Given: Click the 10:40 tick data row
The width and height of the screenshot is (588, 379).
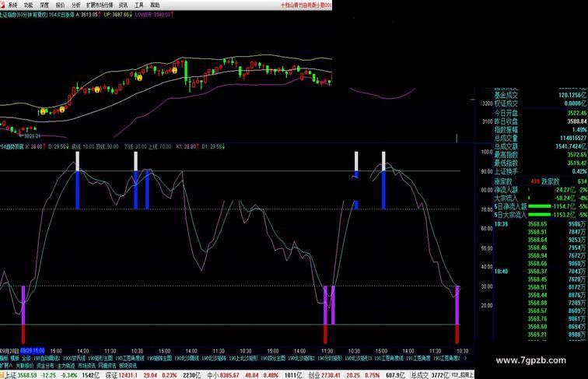Looking at the screenshot, I should pos(541,272).
